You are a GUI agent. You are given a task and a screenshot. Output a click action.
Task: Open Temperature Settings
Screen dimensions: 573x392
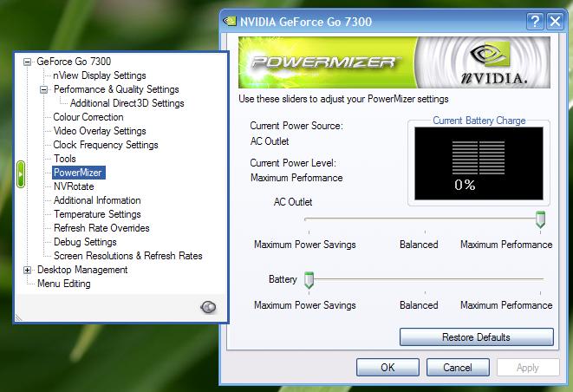click(97, 215)
